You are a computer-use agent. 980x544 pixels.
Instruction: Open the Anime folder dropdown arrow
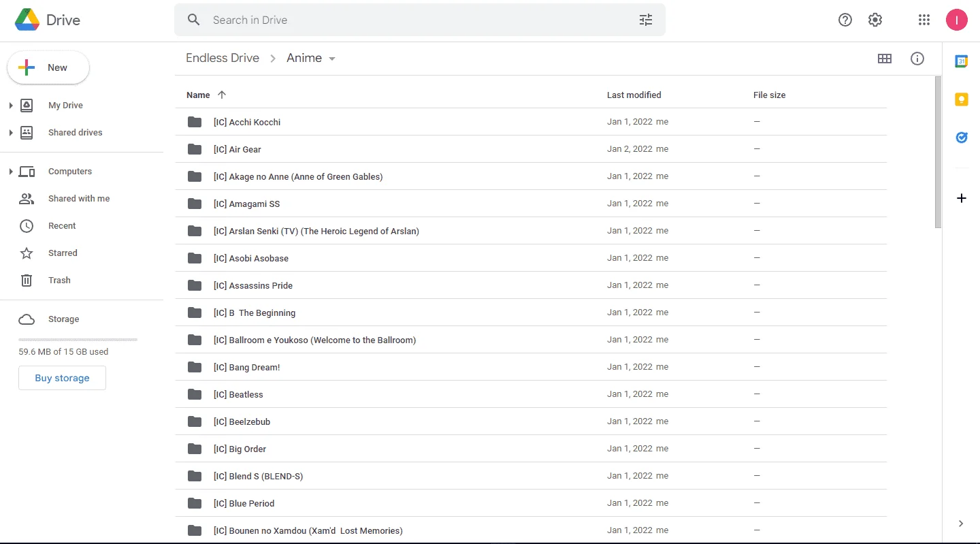(332, 59)
